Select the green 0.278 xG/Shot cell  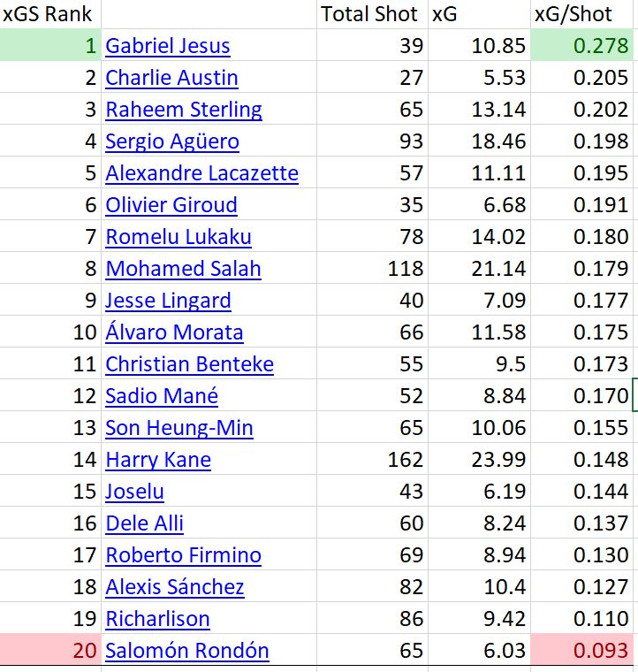(581, 45)
